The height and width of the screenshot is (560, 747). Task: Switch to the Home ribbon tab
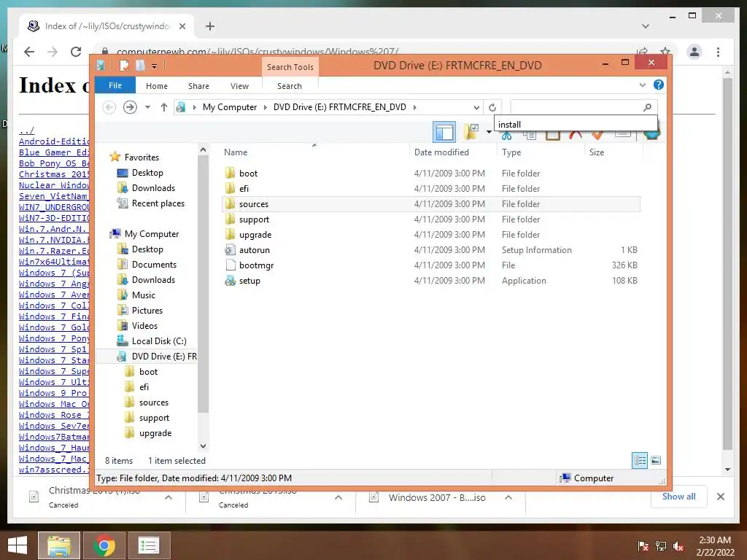coord(157,86)
